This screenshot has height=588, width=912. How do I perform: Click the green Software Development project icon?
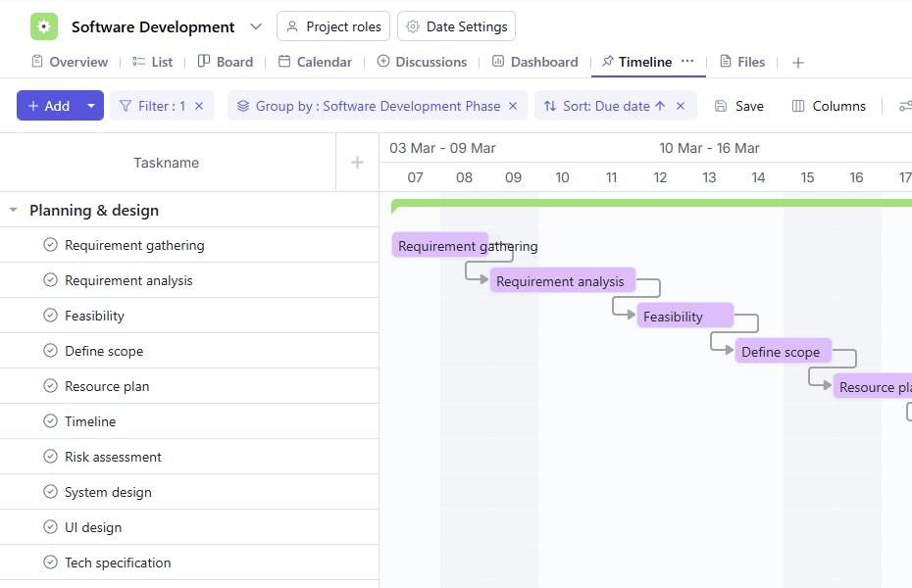tap(44, 26)
